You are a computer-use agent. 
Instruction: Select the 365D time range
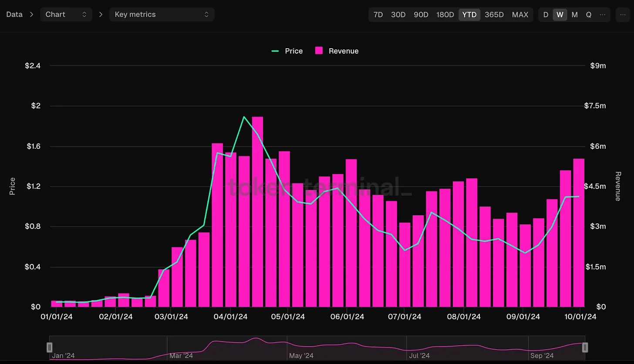tap(494, 14)
